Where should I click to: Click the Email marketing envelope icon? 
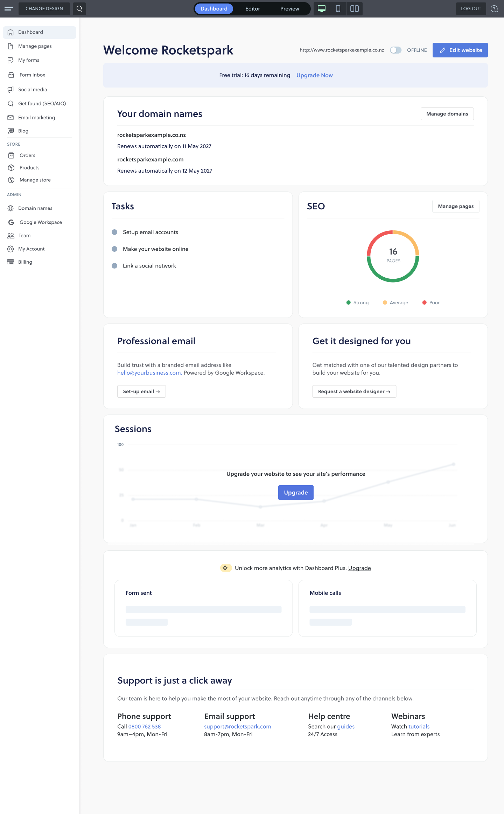click(x=10, y=118)
